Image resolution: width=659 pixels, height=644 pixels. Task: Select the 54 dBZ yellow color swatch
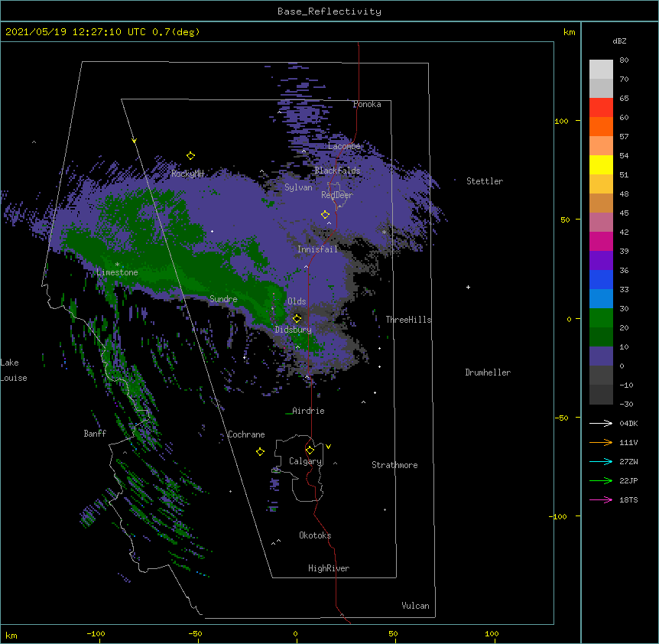click(601, 164)
